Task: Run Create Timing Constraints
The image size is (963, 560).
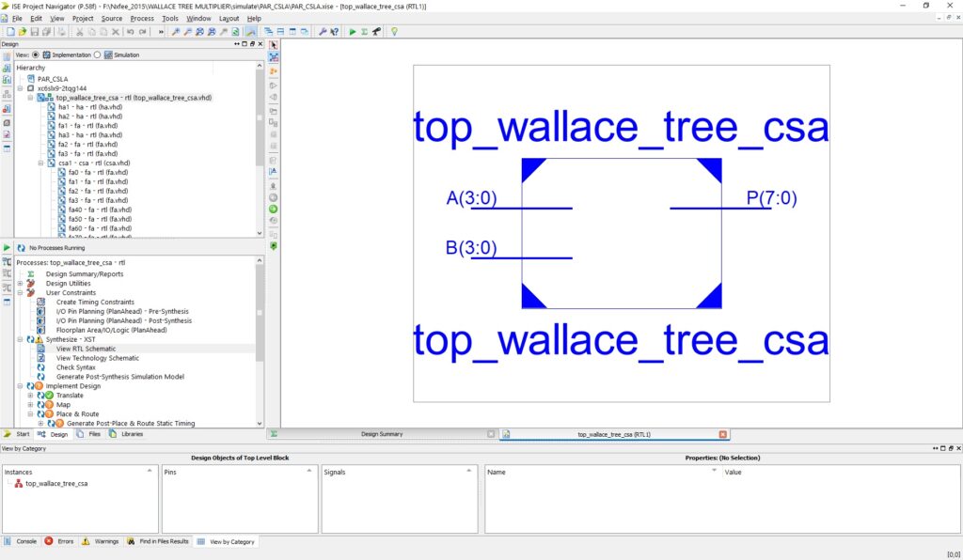Action: click(96, 303)
